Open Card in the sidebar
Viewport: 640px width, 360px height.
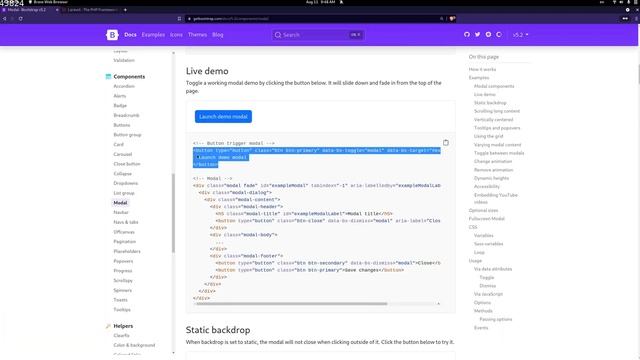click(118, 144)
